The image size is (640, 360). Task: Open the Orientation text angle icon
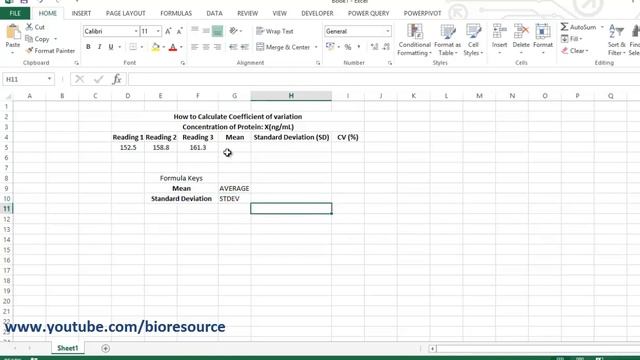point(233,31)
